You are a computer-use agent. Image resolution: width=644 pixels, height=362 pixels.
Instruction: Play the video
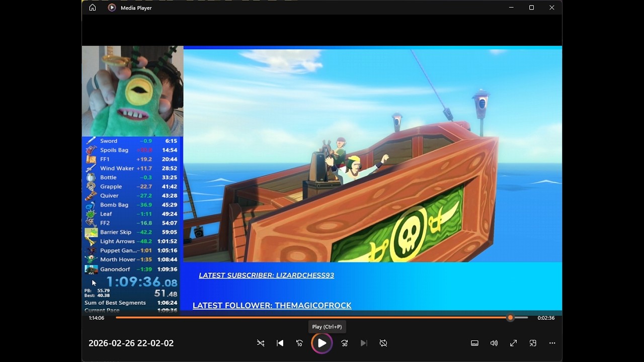[322, 343]
